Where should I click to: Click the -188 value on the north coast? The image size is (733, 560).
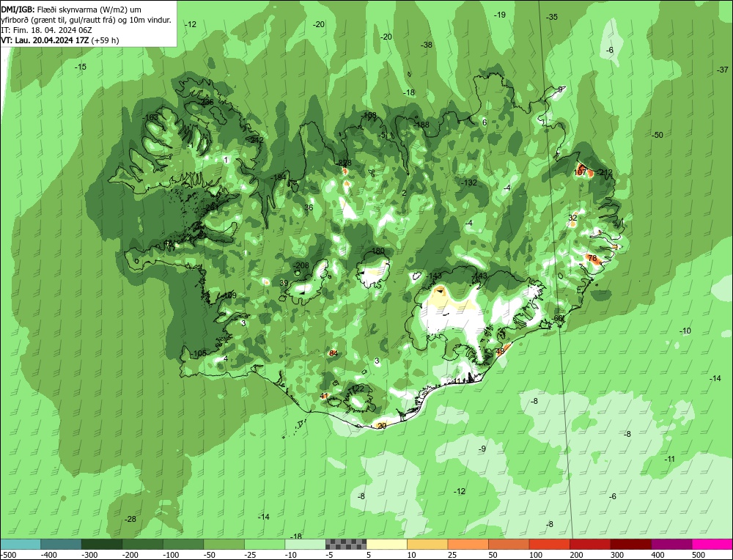click(x=421, y=125)
